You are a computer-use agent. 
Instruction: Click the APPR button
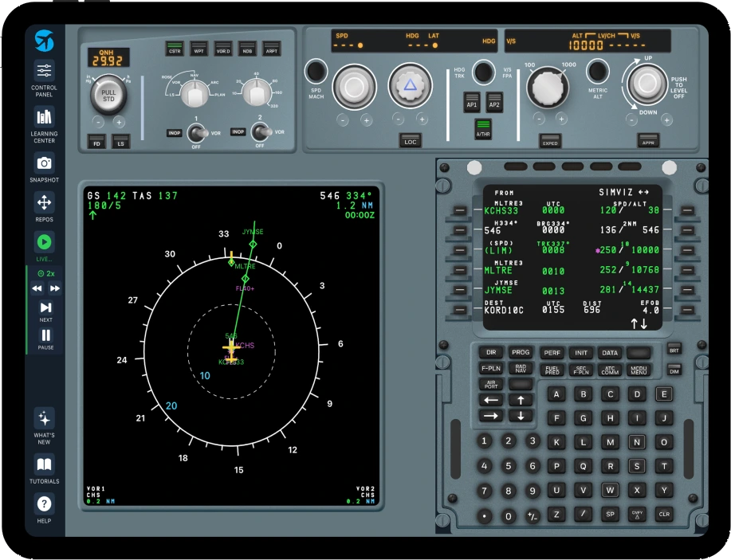click(x=648, y=140)
